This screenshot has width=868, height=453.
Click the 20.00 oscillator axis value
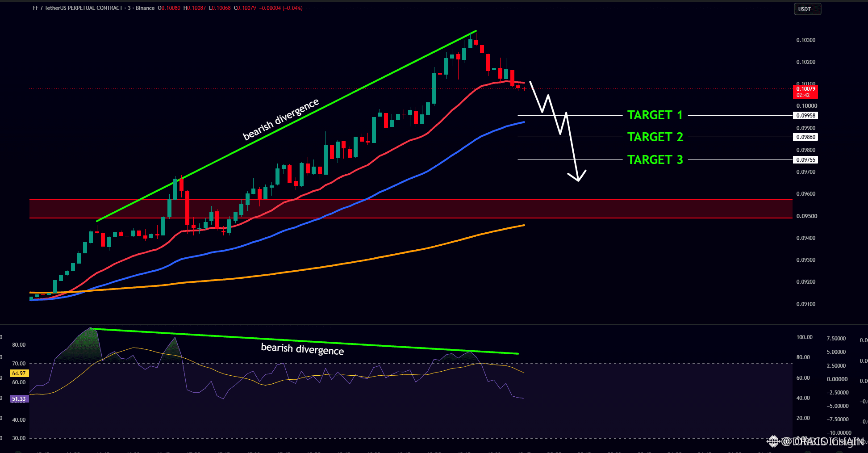pyautogui.click(x=803, y=418)
